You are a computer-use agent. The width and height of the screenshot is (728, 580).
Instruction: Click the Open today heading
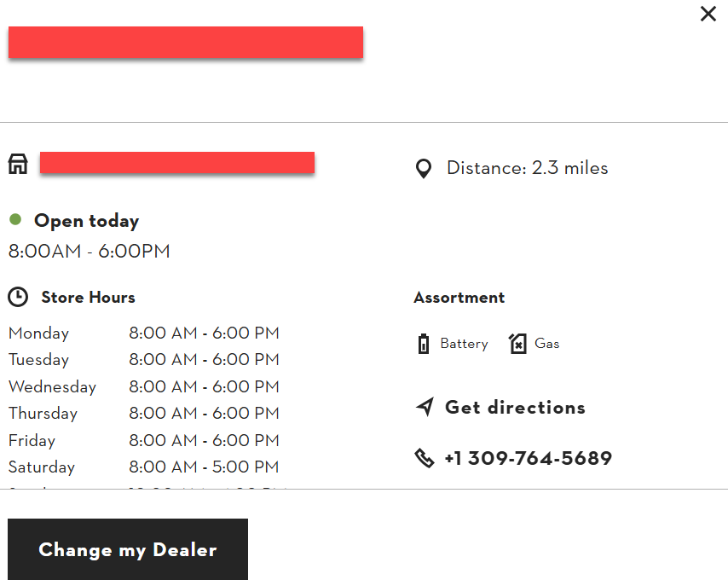[x=86, y=221]
